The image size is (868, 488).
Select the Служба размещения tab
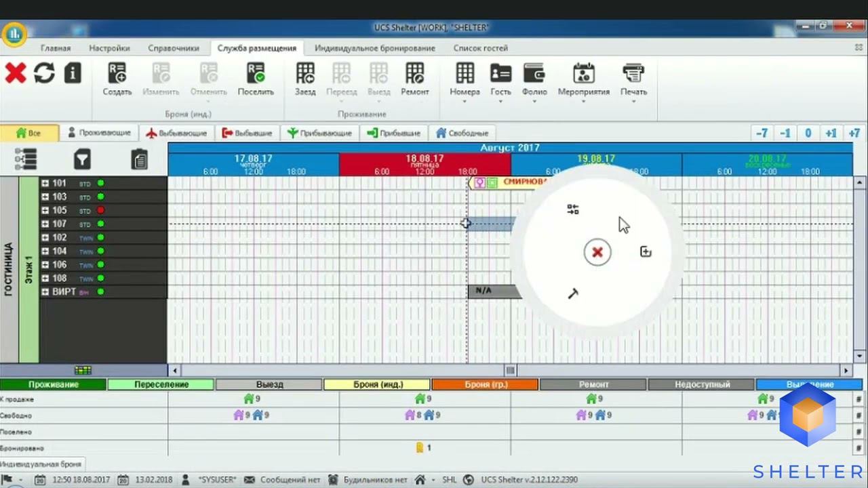[257, 48]
